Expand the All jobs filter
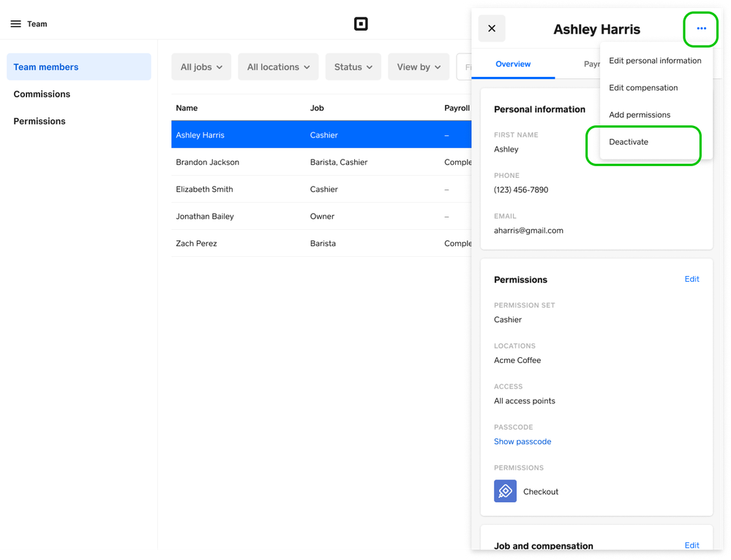This screenshot has height=560, width=731. coord(201,67)
